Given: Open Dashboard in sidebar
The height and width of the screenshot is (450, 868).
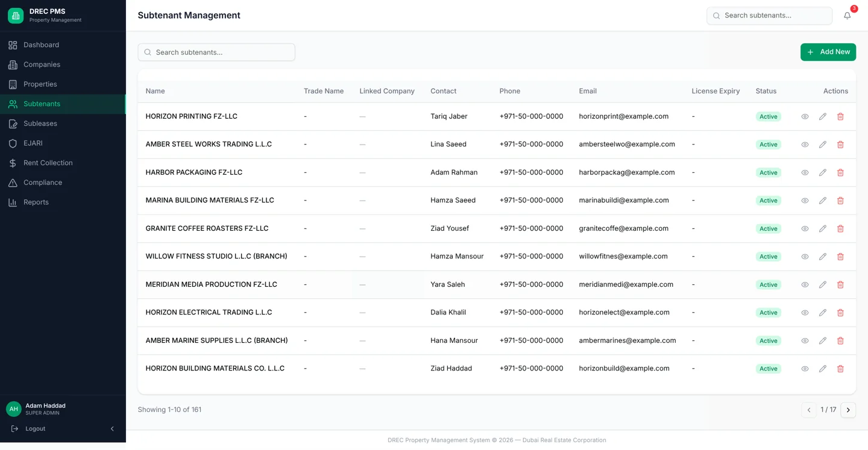Looking at the screenshot, I should tap(63, 45).
